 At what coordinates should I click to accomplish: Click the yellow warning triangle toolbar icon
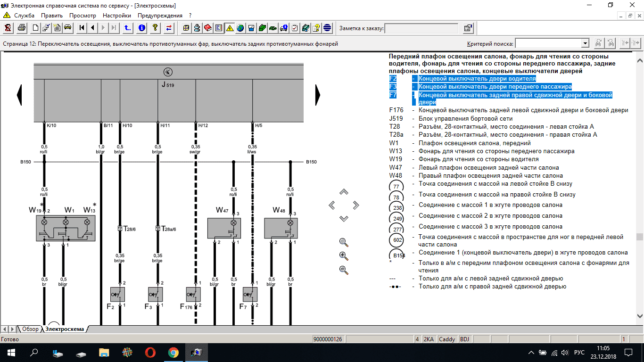230,28
